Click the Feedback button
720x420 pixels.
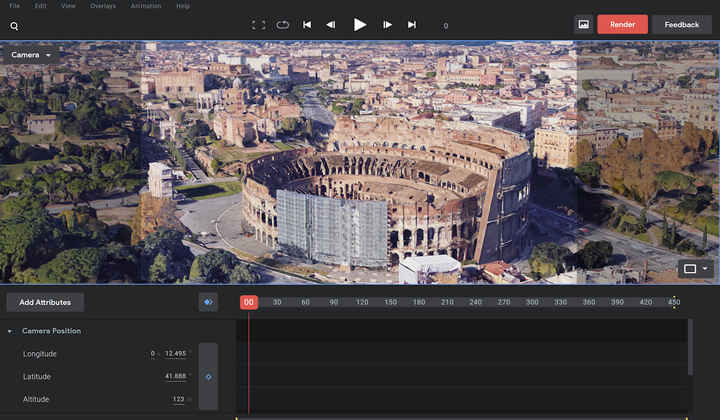(x=681, y=24)
